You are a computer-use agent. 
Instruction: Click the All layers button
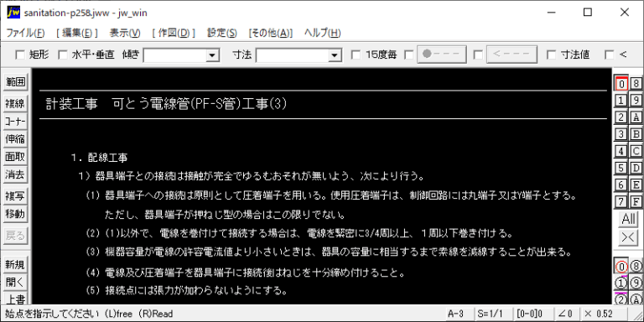[x=628, y=219]
